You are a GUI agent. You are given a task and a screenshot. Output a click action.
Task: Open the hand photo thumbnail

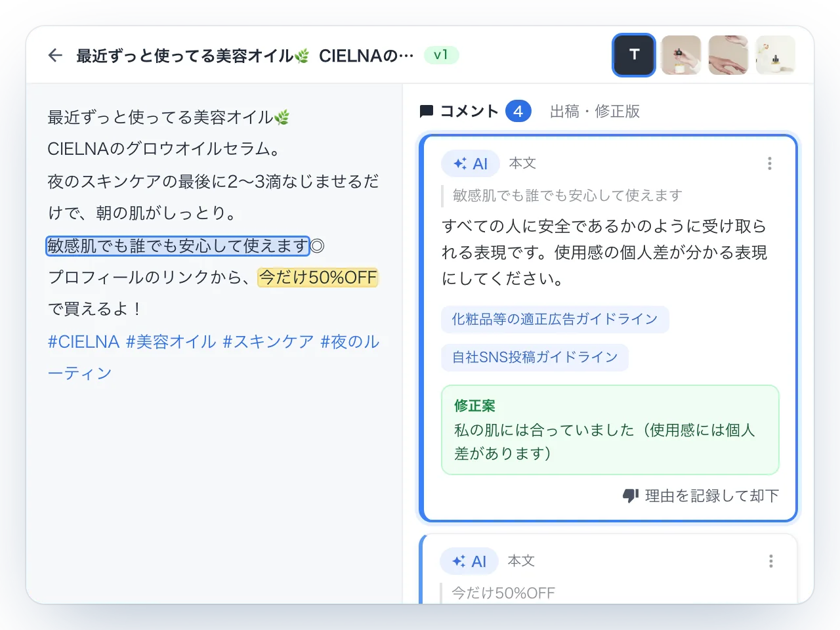point(728,55)
